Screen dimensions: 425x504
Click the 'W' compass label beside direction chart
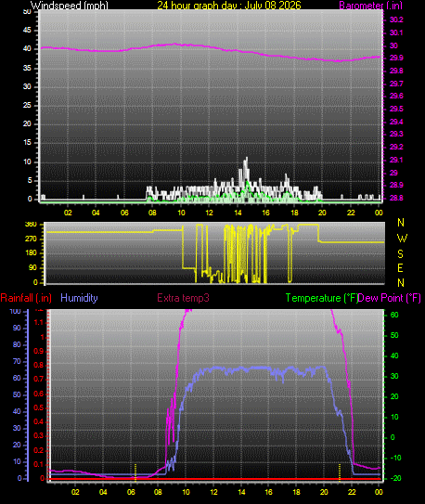pos(402,239)
